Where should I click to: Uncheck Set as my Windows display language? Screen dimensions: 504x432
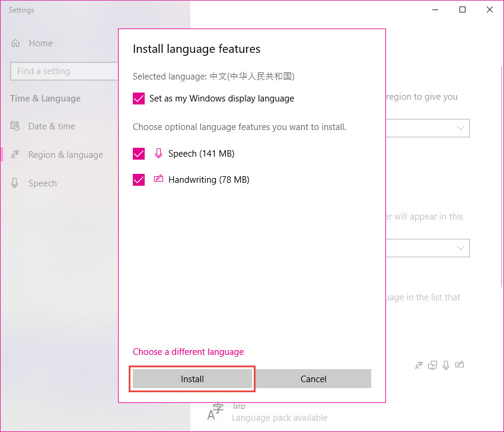(139, 99)
